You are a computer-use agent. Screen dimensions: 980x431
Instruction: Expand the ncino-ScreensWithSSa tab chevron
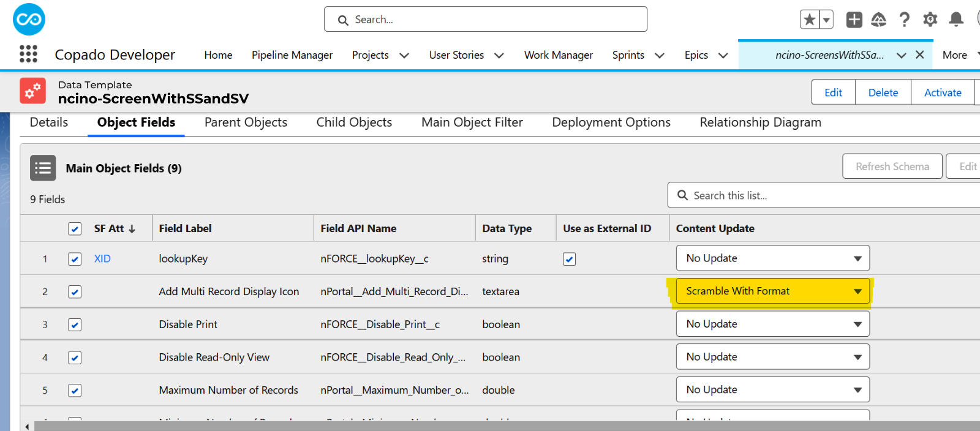coord(902,55)
